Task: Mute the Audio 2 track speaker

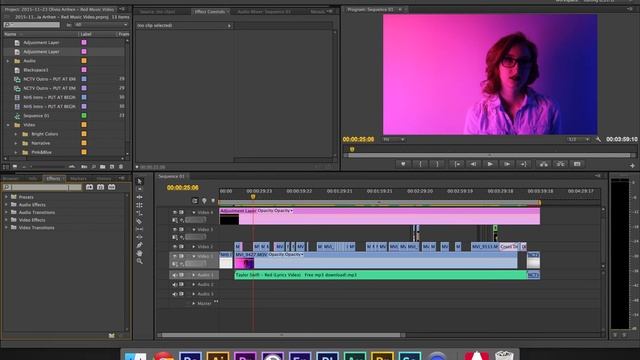Action: click(175, 284)
